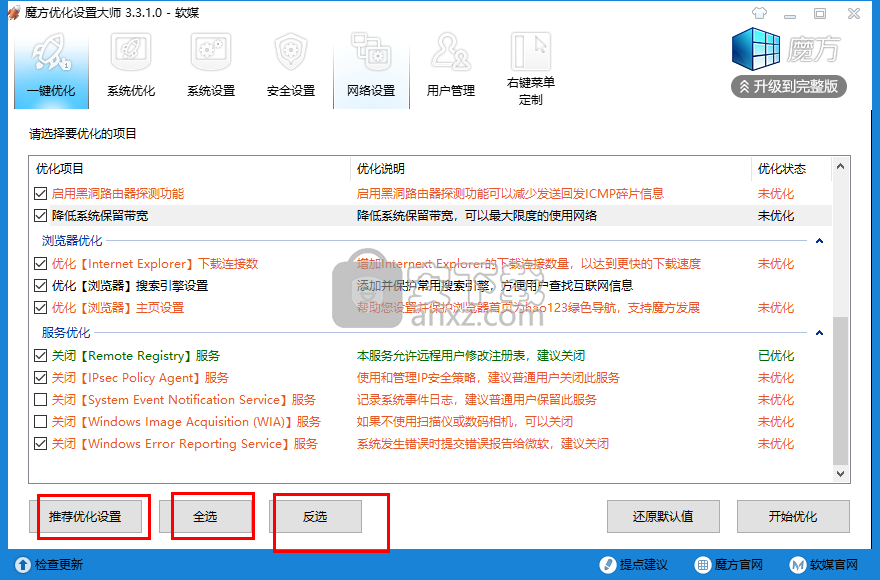Collapse the 服务优化 group
Viewport: 880px width, 580px height.
[x=819, y=333]
